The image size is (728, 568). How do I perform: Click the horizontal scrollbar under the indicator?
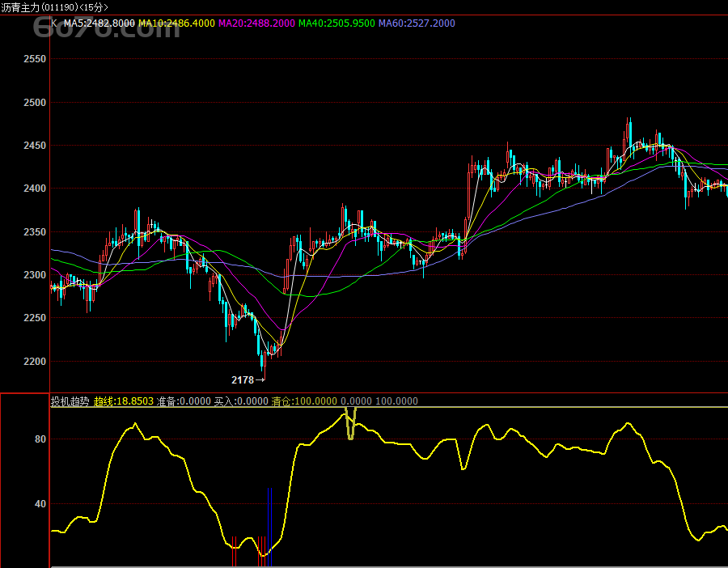pyautogui.click(x=388, y=566)
